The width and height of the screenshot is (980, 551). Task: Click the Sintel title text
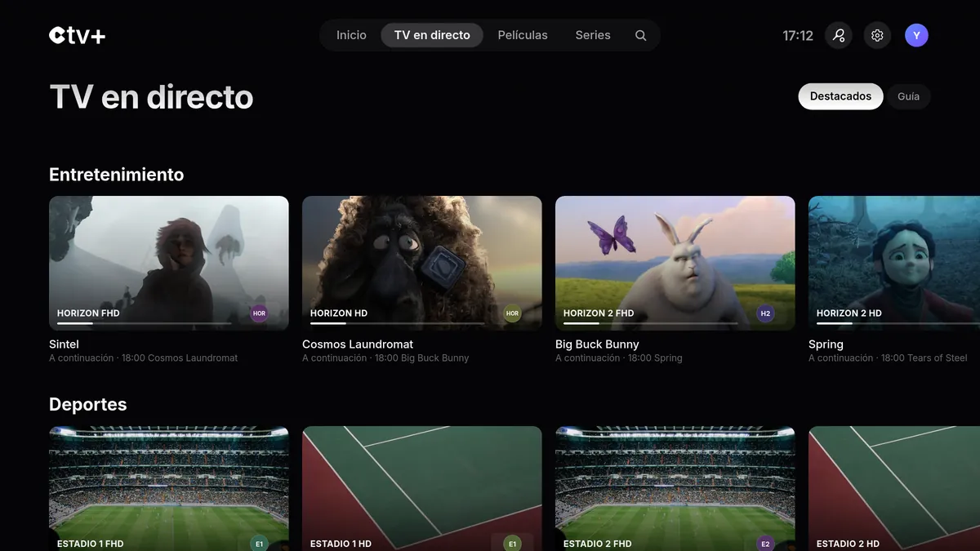pyautogui.click(x=64, y=344)
